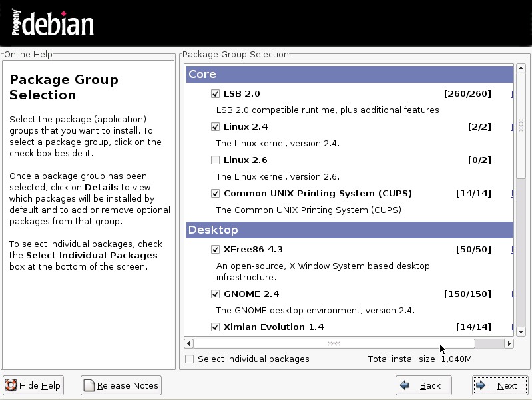Click the document icon on Release Notes

[x=89, y=385]
